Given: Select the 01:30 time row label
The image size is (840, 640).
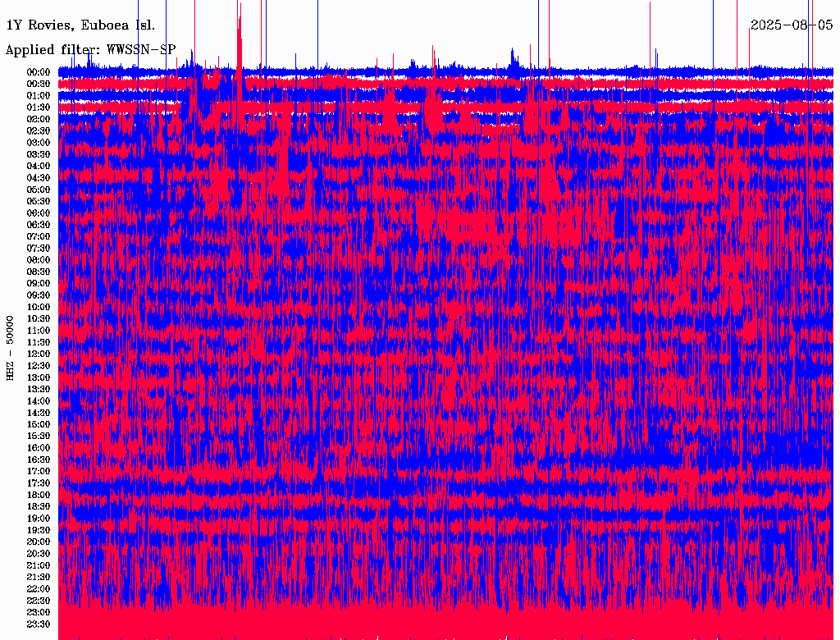Looking at the screenshot, I should (x=38, y=107).
